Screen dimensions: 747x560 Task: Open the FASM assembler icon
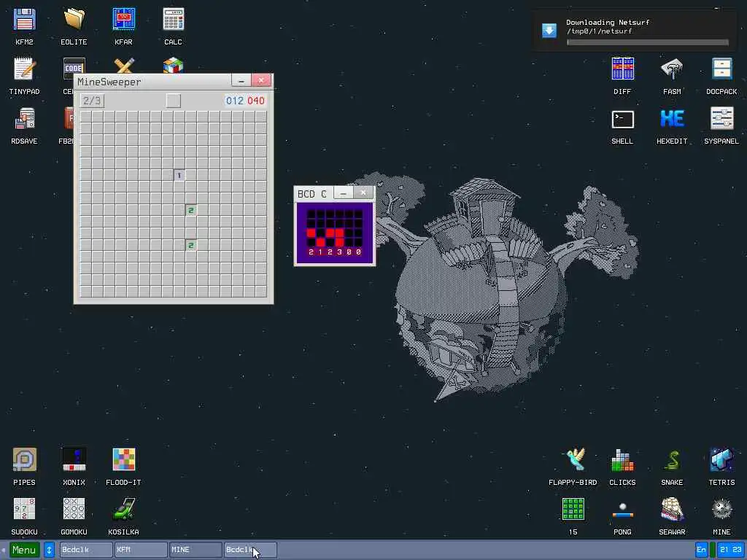[x=672, y=76]
